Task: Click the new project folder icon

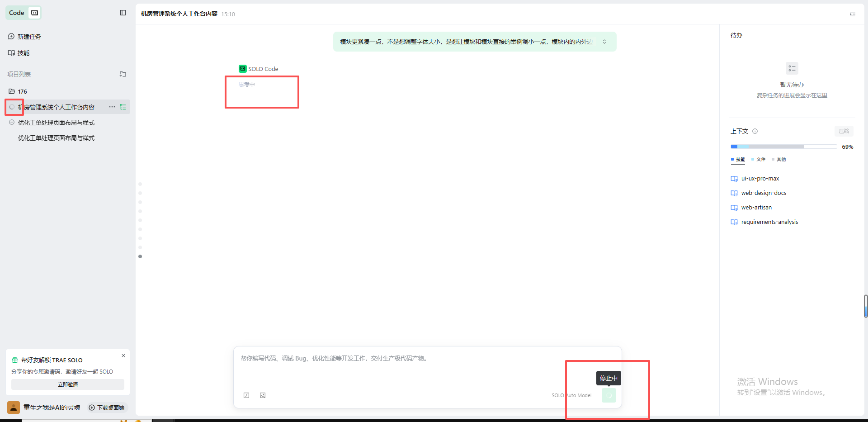Action: click(123, 74)
